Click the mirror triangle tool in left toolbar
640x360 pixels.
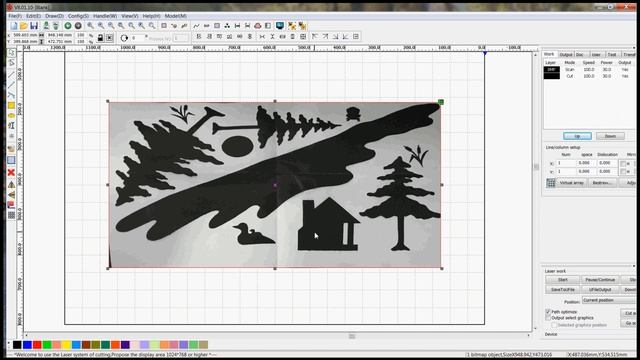click(x=11, y=184)
